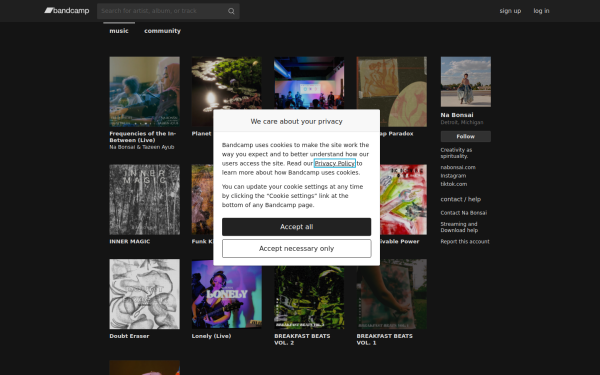Choose Accept necessary only

(x=297, y=248)
